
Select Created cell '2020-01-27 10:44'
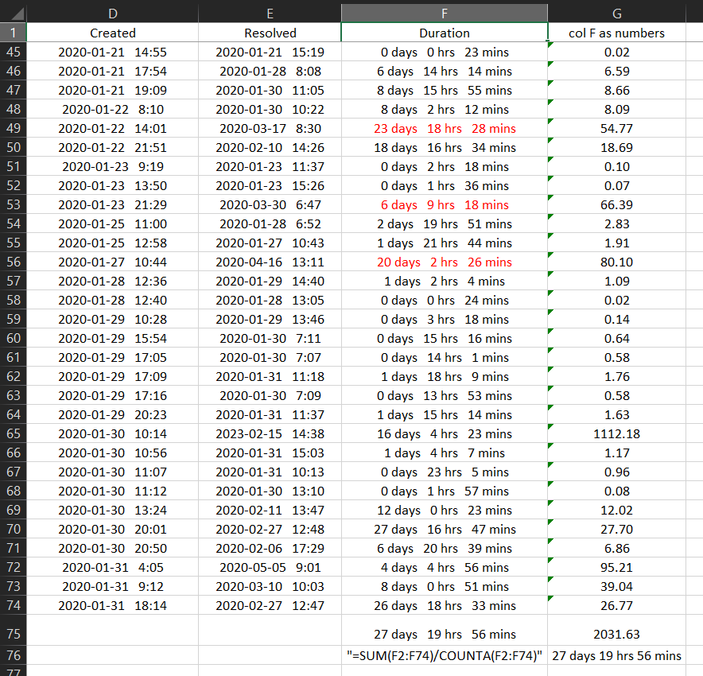pos(113,262)
